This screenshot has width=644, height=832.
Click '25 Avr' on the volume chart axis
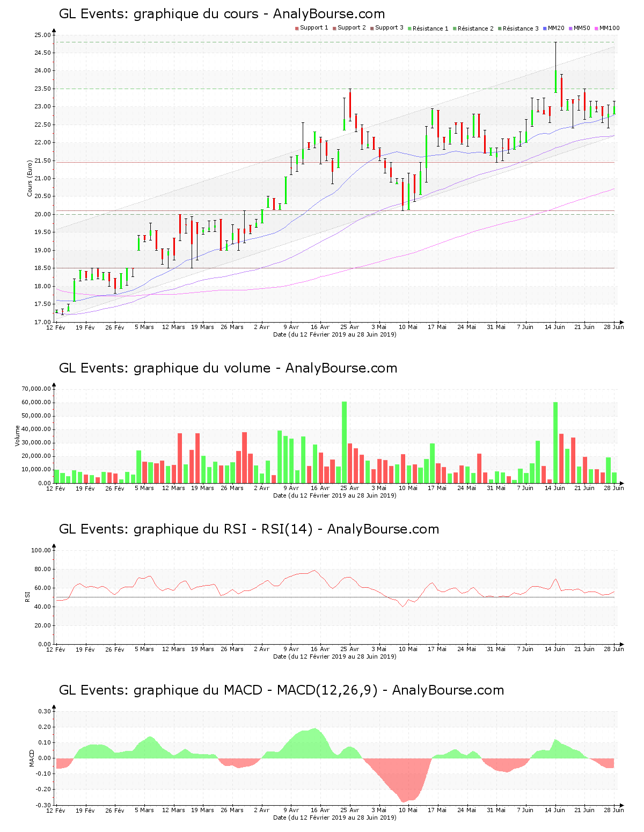pyautogui.click(x=350, y=488)
